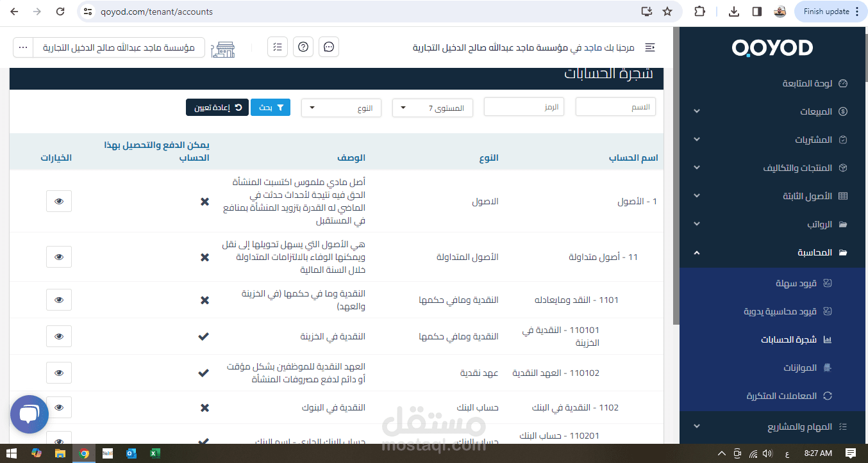This screenshot has width=868, height=463.
Task: Click install app icon in address bar
Action: point(646,12)
